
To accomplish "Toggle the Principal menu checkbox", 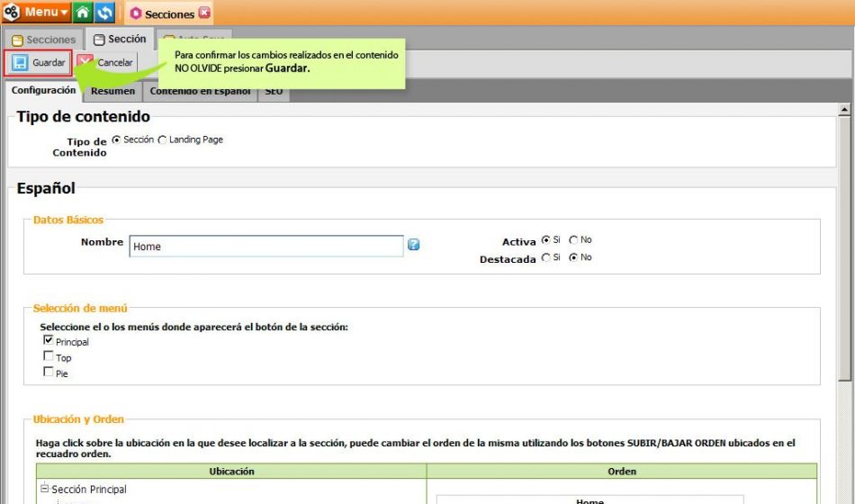I will coord(48,340).
